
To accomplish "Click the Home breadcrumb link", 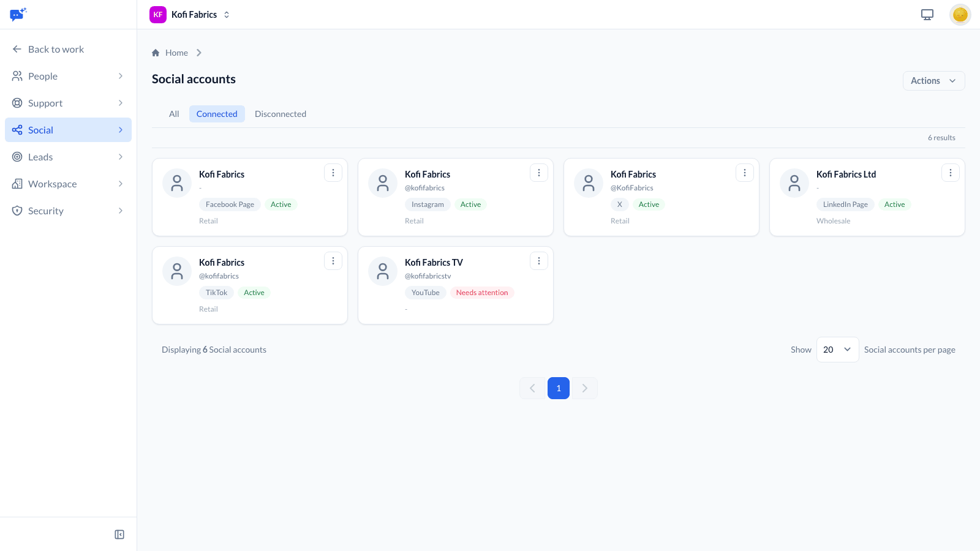I will pos(176,53).
